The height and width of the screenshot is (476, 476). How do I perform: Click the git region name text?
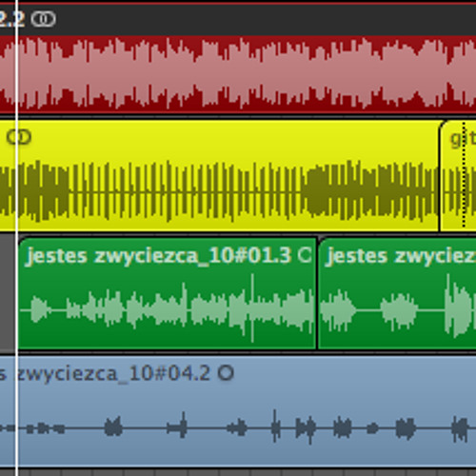tap(464, 139)
